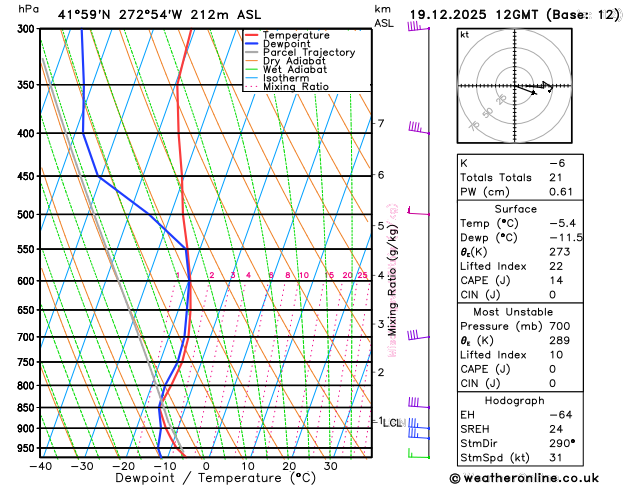
Task: Click the wind barb at 300 hPa
Action: pyautogui.click(x=418, y=26)
